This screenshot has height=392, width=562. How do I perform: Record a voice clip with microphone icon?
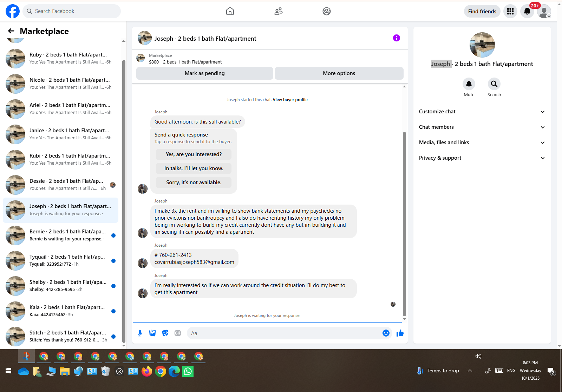pyautogui.click(x=140, y=333)
